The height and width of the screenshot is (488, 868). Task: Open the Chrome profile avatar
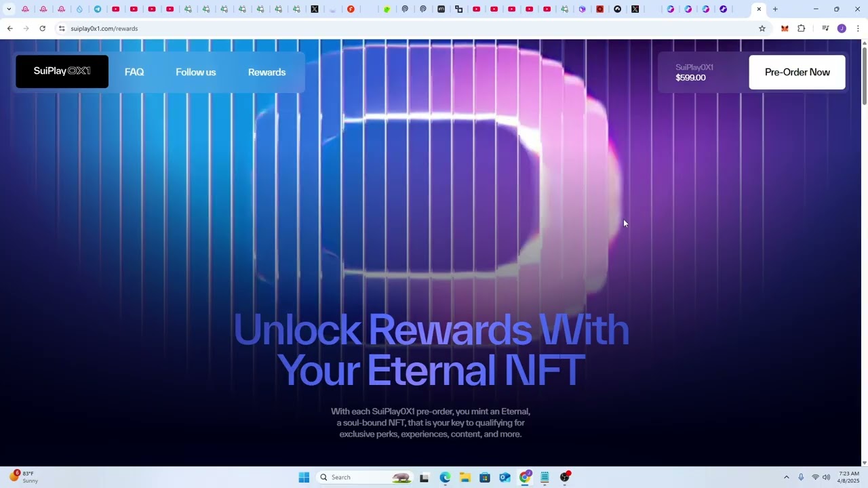[842, 28]
